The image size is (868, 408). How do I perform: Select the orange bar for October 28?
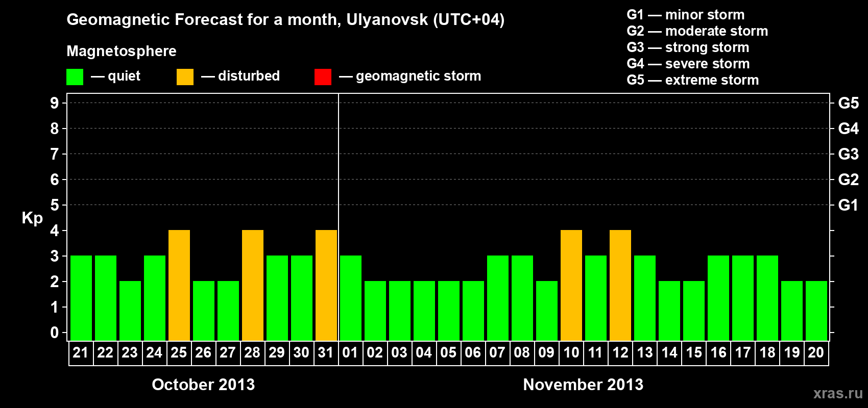[253, 286]
